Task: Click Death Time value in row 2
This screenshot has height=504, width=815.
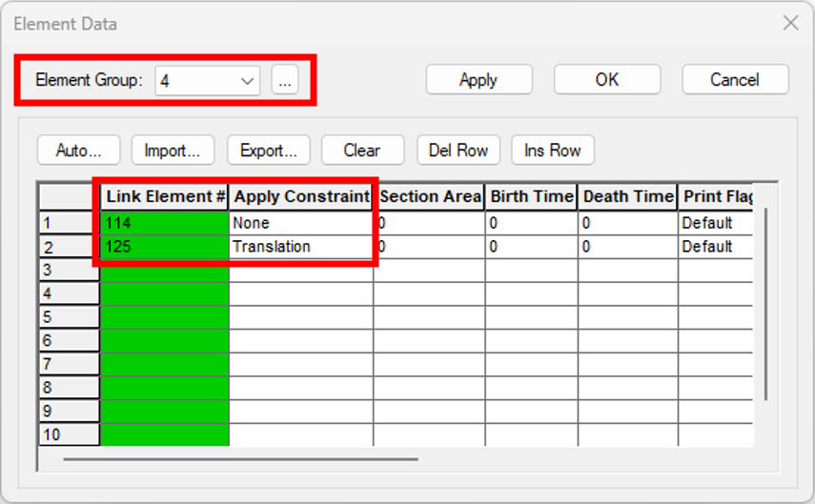Action: [628, 247]
